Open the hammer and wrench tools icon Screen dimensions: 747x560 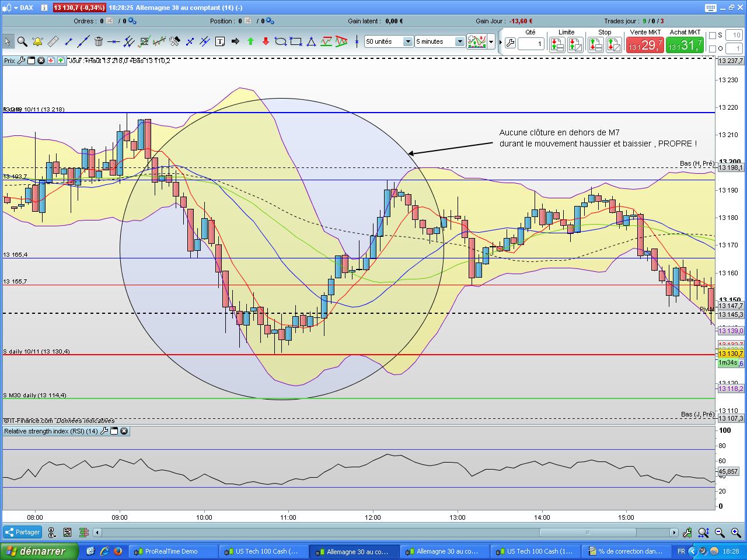pyautogui.click(x=174, y=41)
